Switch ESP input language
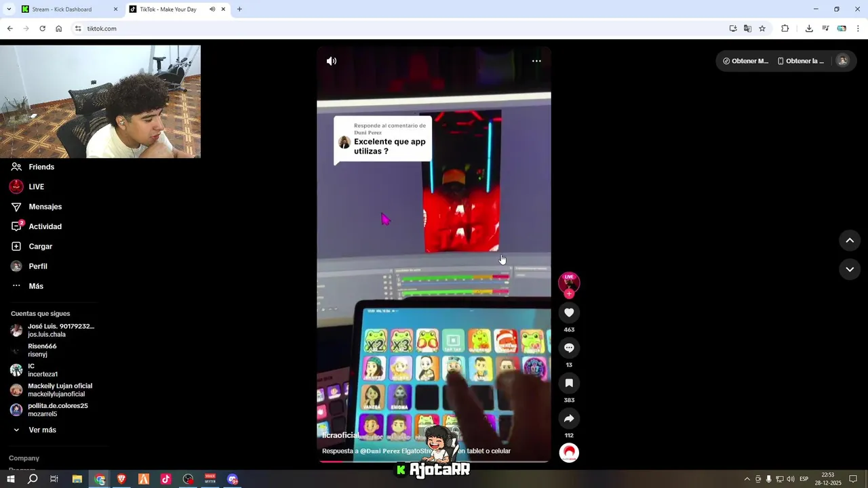The height and width of the screenshot is (488, 868). coord(804,479)
